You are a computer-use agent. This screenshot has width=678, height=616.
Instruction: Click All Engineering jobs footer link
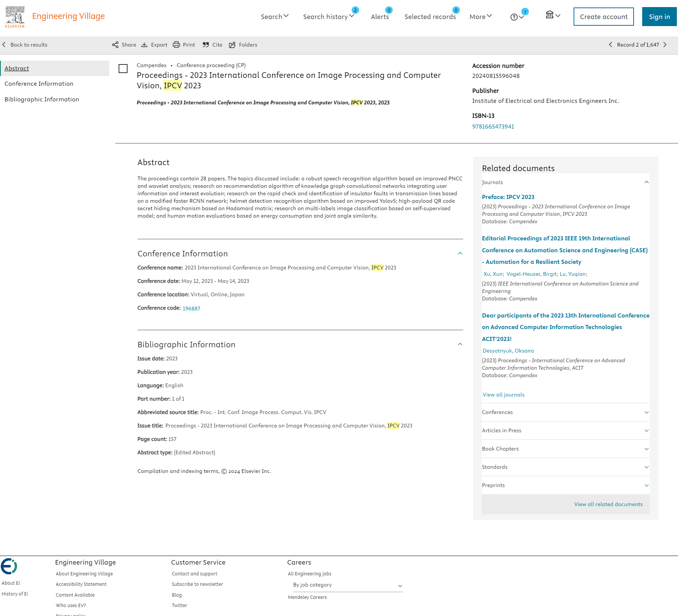pyautogui.click(x=310, y=574)
